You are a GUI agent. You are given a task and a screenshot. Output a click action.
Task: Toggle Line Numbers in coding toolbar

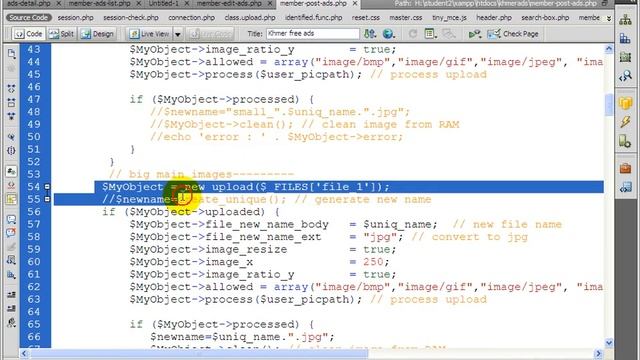[11, 171]
